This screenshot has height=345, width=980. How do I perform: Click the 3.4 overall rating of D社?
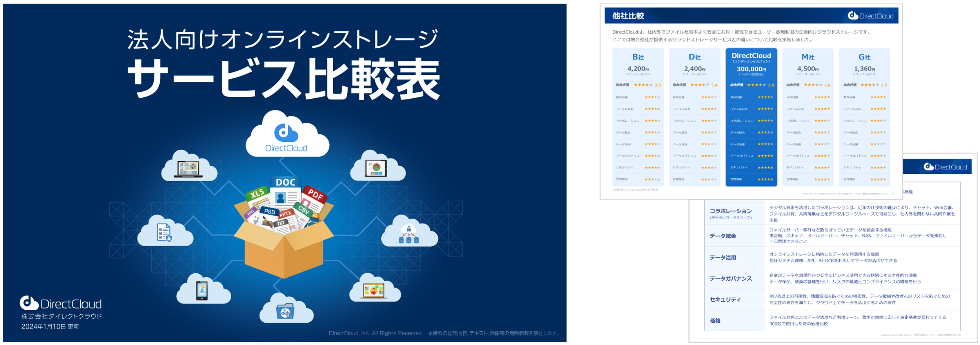point(714,85)
